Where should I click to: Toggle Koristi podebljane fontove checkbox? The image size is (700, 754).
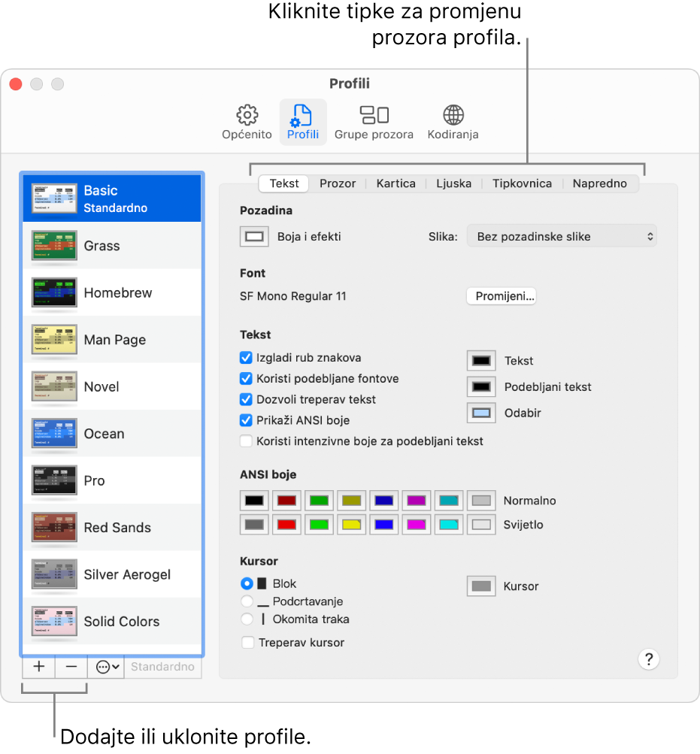point(246,378)
